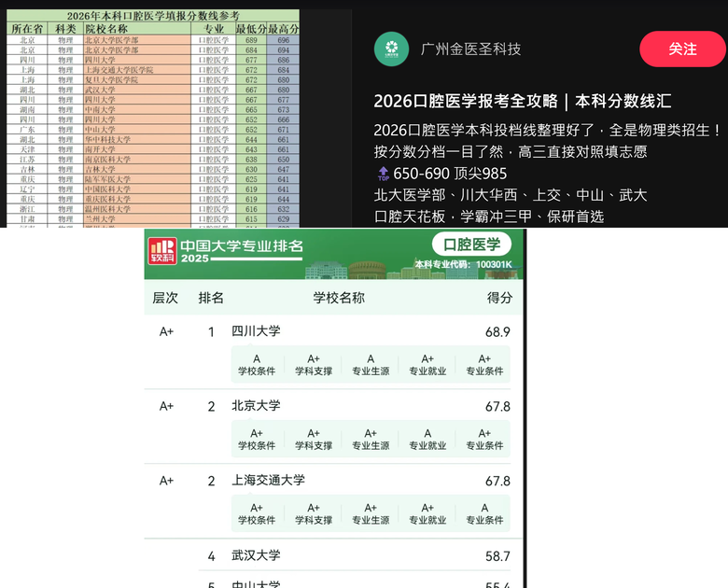
Task: Click the 排名 column header in ranking
Action: coord(211,298)
